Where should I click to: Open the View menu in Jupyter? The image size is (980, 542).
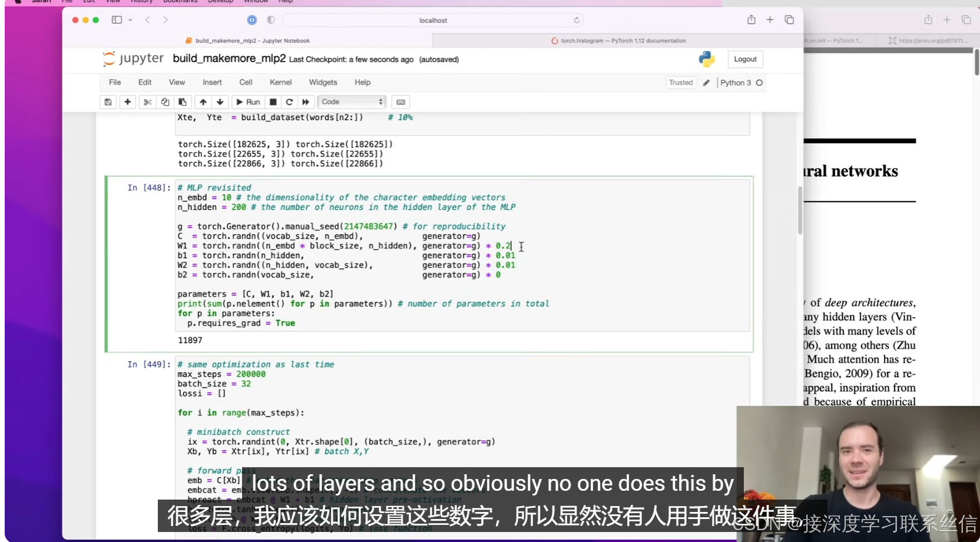[x=177, y=82]
